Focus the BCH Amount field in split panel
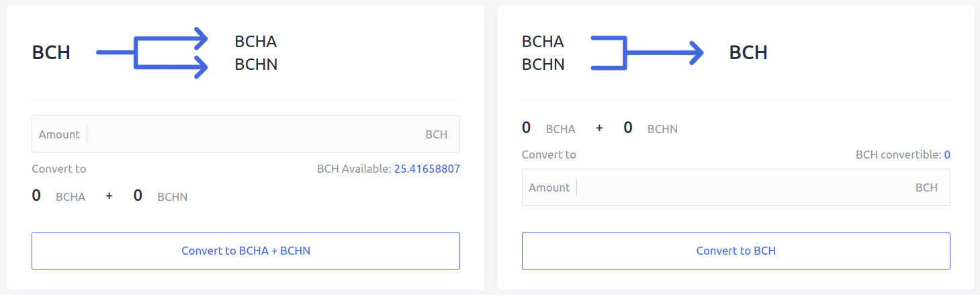This screenshot has width=980, height=295. tap(246, 134)
